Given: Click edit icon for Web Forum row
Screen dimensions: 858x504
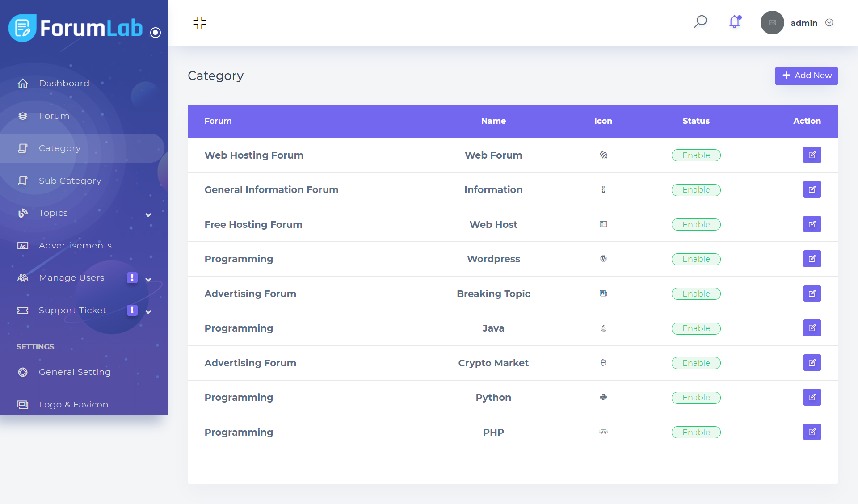Looking at the screenshot, I should click(812, 155).
